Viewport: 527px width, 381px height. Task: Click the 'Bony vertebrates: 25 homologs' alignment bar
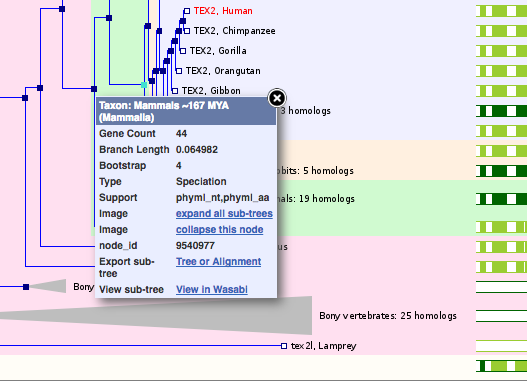(x=501, y=316)
